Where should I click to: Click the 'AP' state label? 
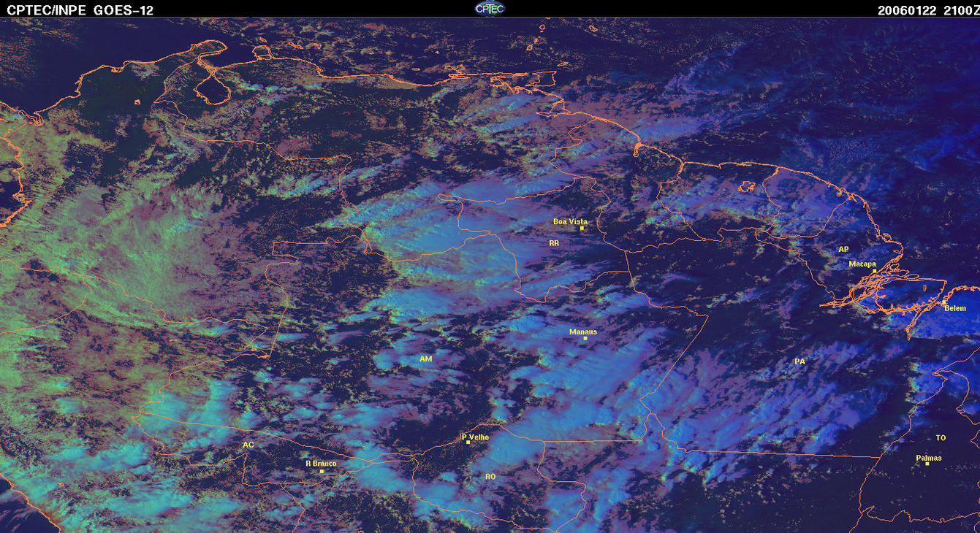click(843, 249)
